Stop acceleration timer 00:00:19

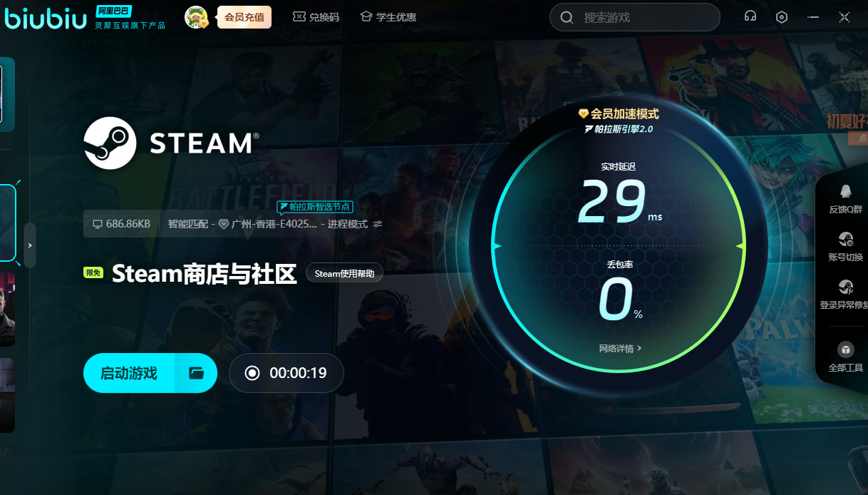point(286,373)
